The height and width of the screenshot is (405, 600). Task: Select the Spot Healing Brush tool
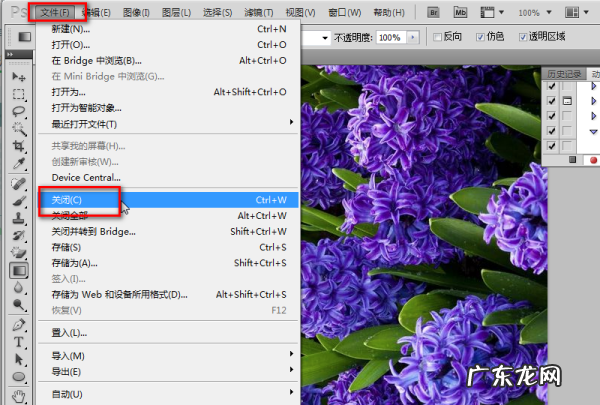[x=18, y=184]
